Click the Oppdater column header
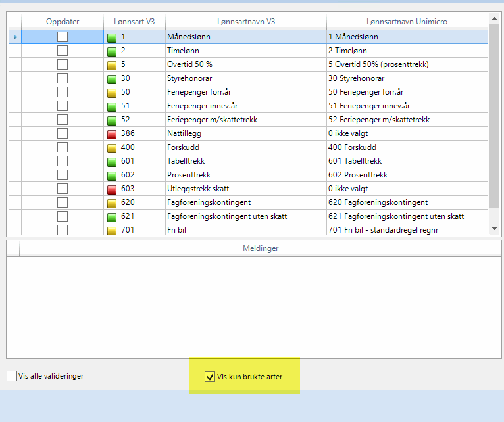Screen dimensions: 504x422 [63, 22]
